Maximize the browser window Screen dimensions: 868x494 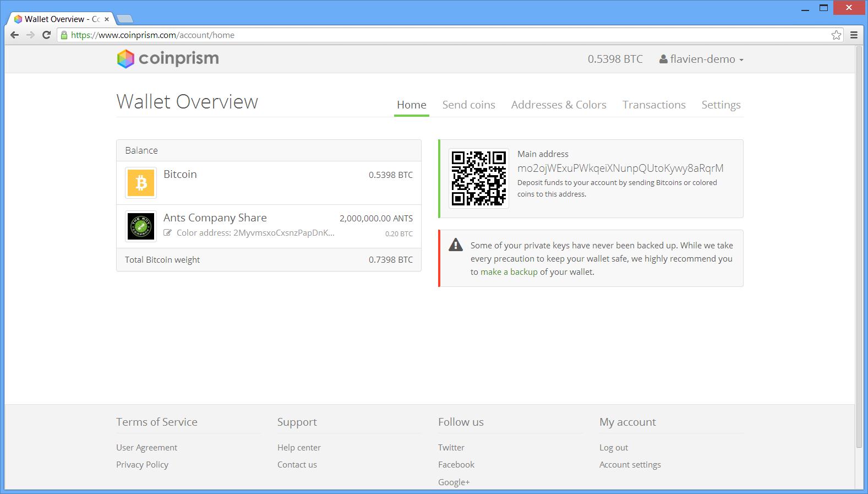(823, 8)
